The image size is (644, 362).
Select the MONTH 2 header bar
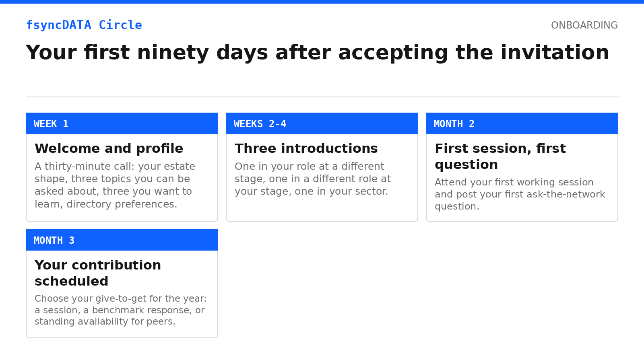[x=522, y=123]
